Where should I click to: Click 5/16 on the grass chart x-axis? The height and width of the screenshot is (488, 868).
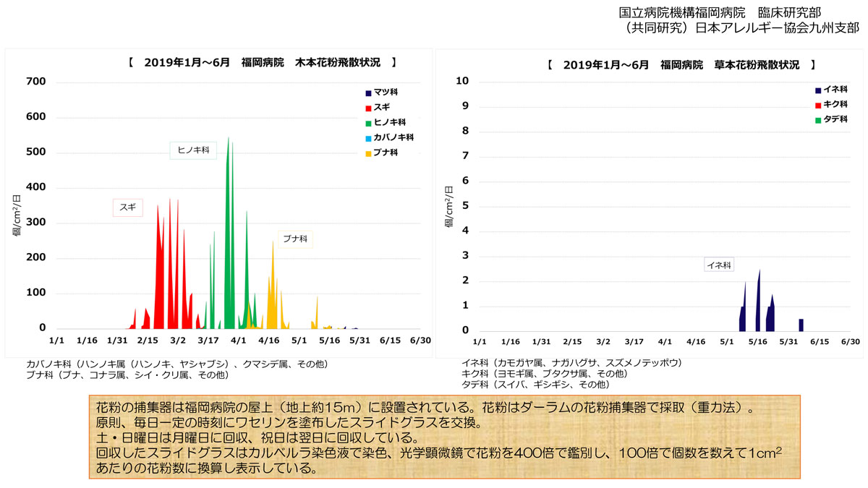coord(757,341)
